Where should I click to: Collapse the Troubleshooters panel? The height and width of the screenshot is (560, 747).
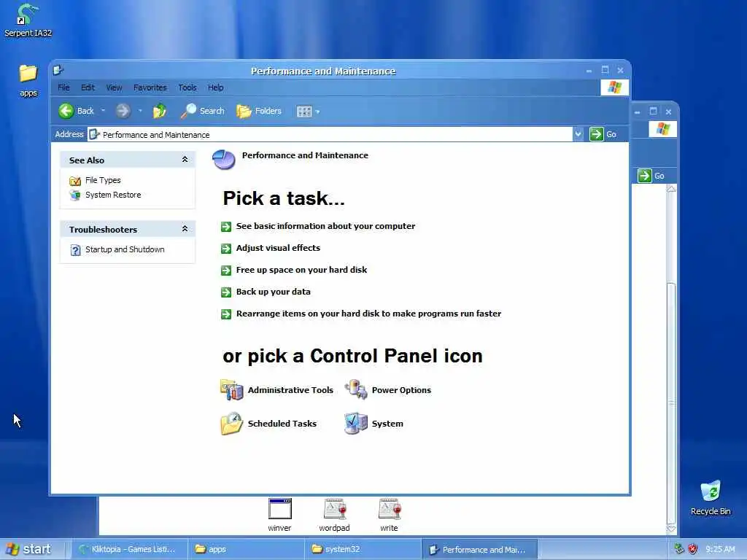(185, 229)
